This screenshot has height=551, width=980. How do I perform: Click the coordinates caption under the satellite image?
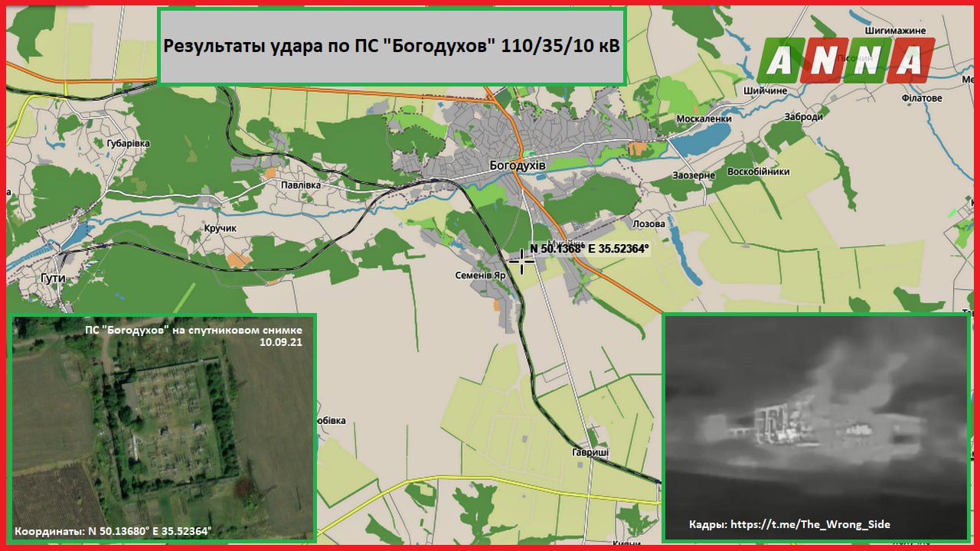pos(113,530)
